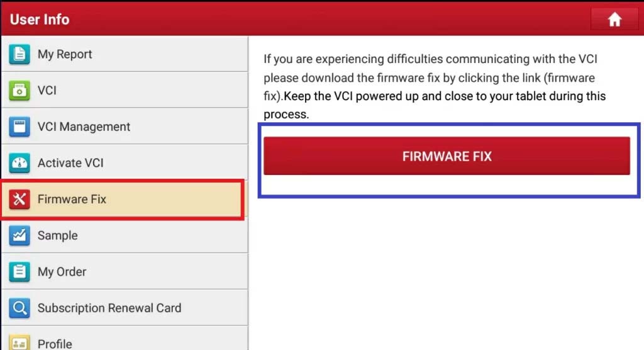Screen dimensions: 644x350
Task: Click the My Report document icon
Action: pyautogui.click(x=19, y=54)
